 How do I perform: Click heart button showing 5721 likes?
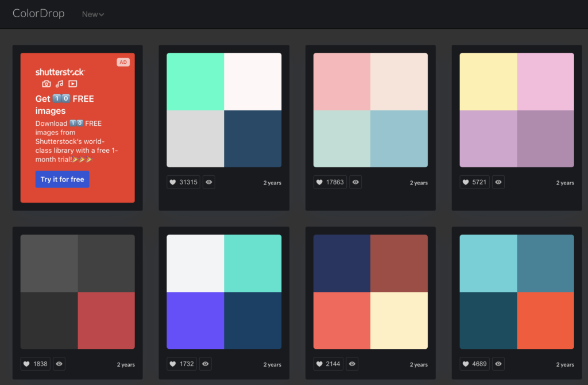[475, 182]
